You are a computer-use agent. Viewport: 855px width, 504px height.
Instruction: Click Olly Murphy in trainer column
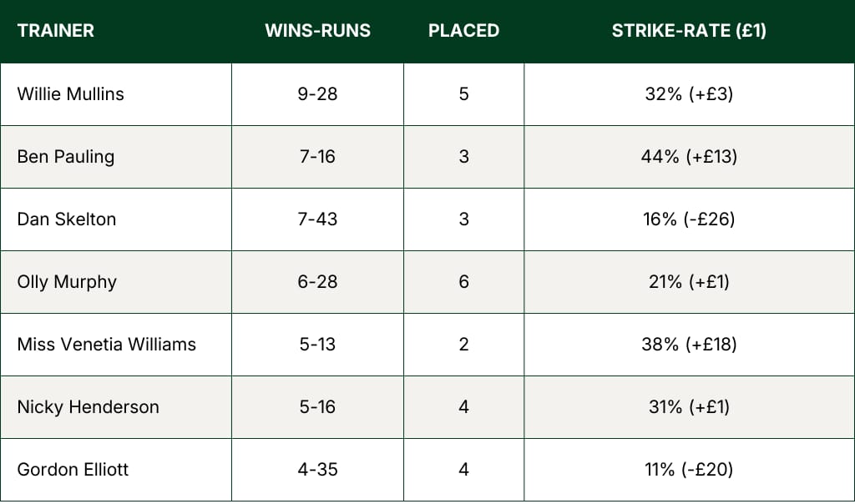[x=66, y=282]
